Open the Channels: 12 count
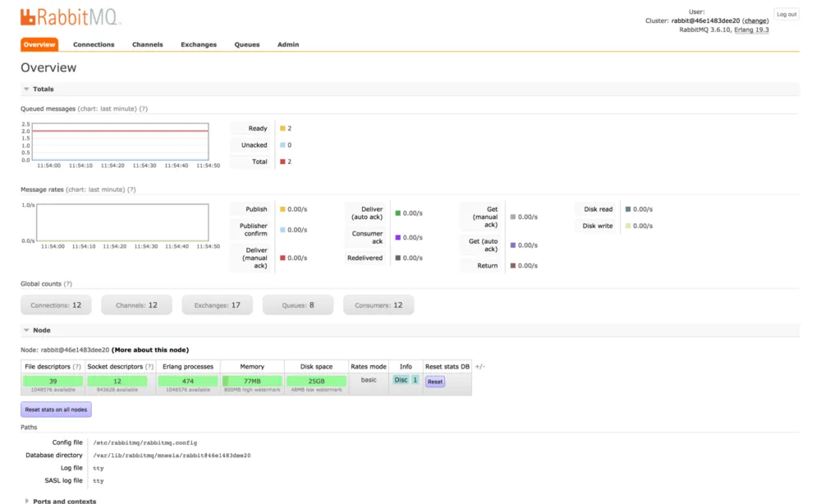 click(136, 305)
